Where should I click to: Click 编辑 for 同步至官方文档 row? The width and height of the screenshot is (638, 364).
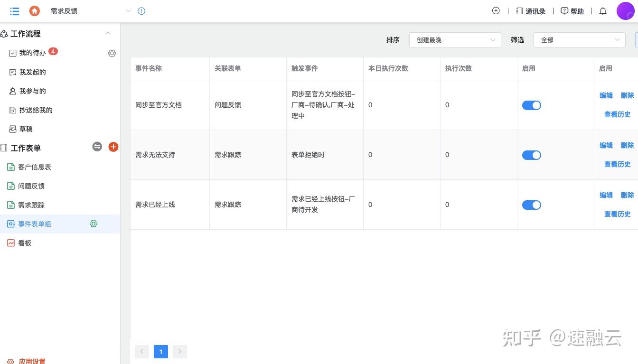[606, 95]
